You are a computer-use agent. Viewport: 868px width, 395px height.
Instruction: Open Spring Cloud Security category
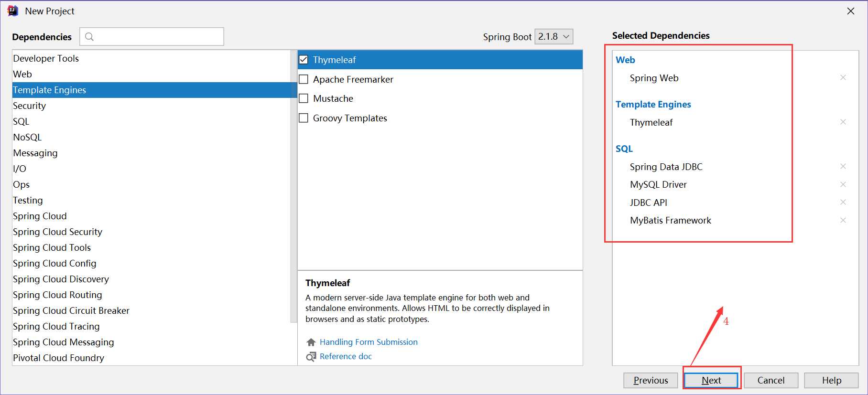point(151,232)
